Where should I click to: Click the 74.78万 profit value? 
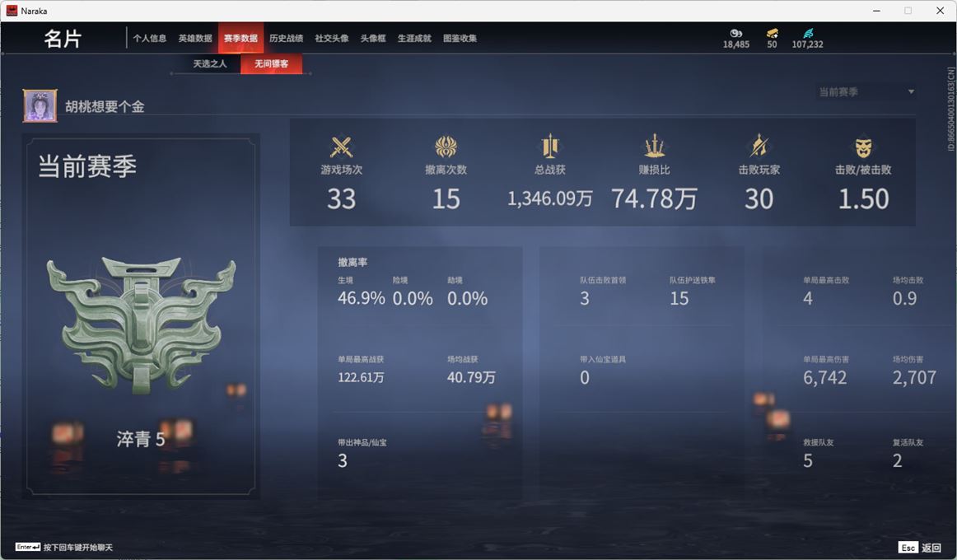[x=654, y=198]
